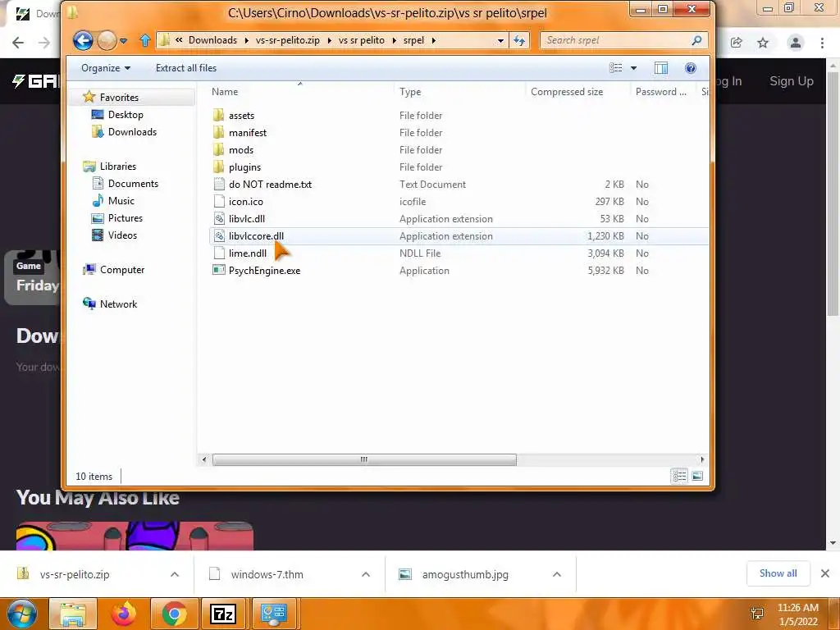Open amogusthumb.jpg download options chevron
The height and width of the screenshot is (630, 840).
[x=557, y=574]
